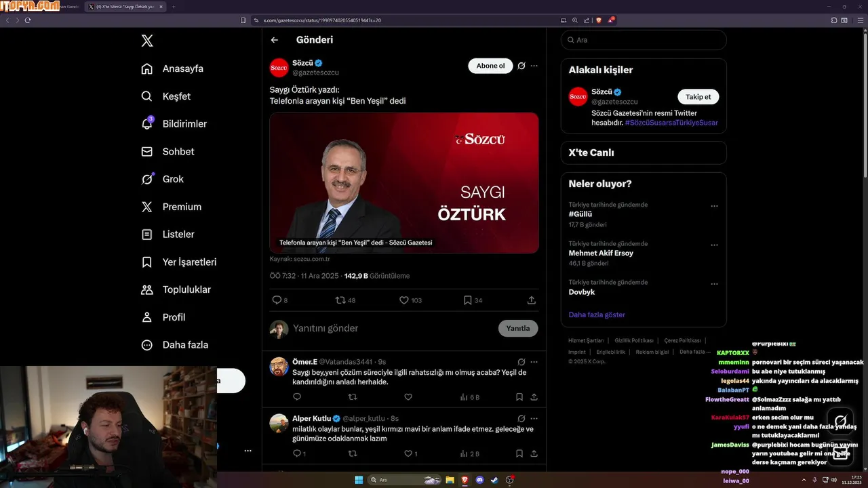Open Discord from taskbar
868x488 pixels.
(480, 480)
